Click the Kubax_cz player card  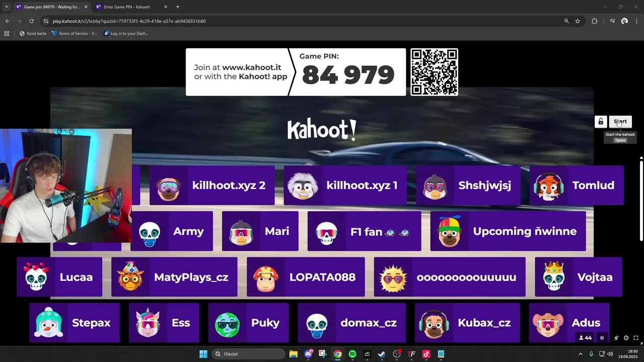coord(467,323)
